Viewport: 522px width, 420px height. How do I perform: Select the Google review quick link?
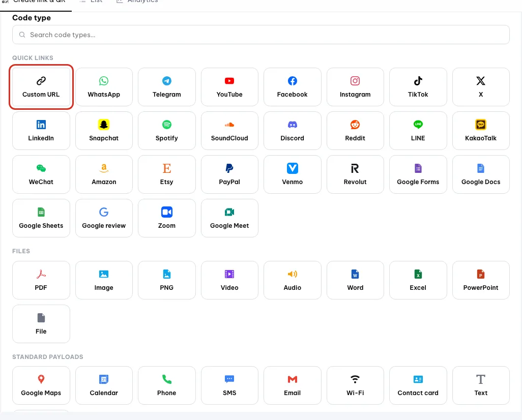(x=104, y=218)
